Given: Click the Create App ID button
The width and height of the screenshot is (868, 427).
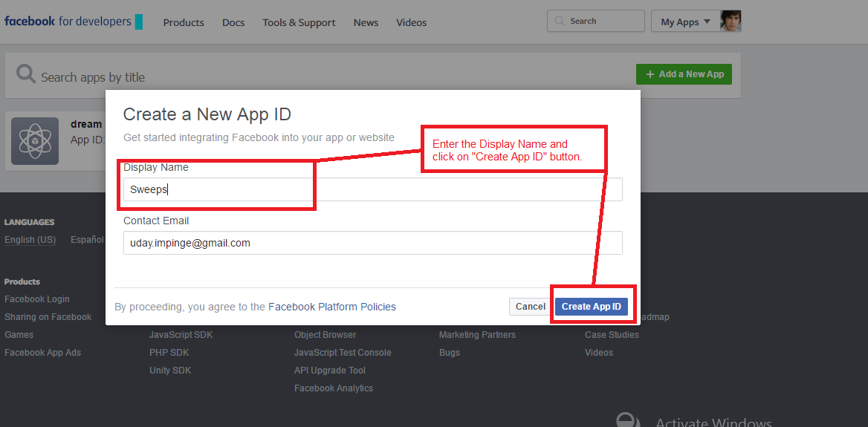Looking at the screenshot, I should click(x=592, y=307).
